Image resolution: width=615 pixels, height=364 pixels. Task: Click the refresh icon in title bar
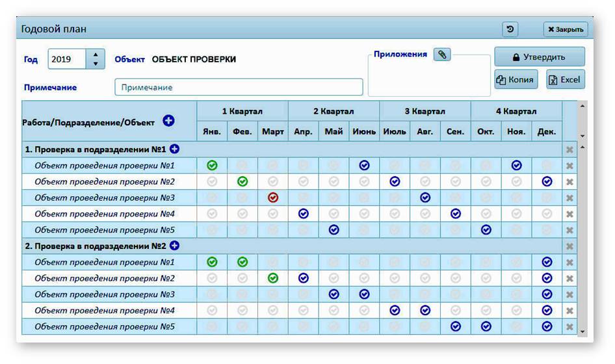[x=510, y=29]
